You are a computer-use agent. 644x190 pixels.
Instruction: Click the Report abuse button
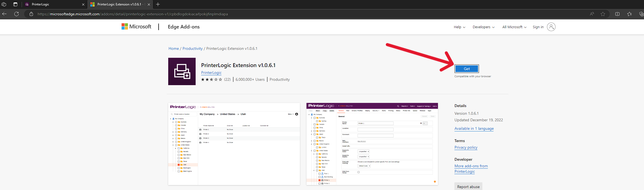(x=468, y=186)
